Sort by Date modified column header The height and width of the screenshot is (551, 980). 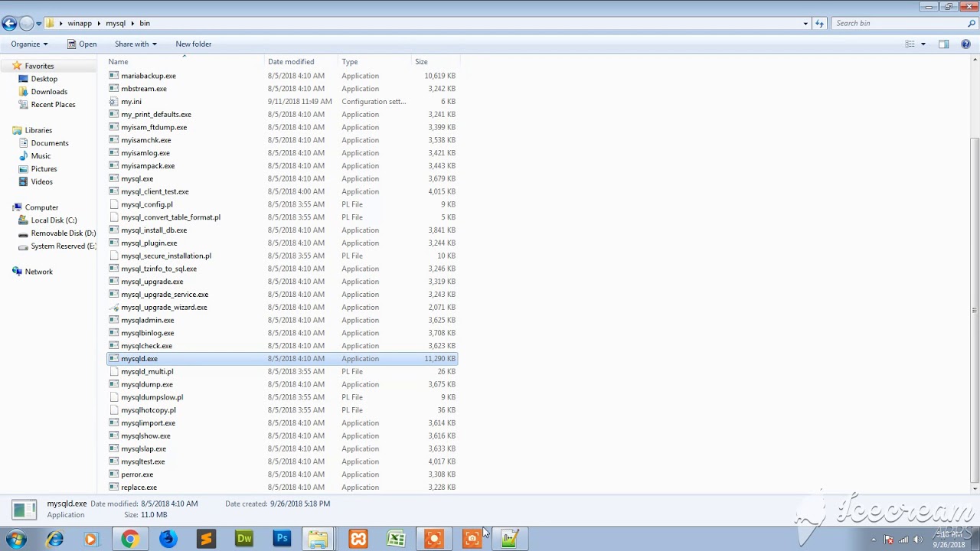302,61
